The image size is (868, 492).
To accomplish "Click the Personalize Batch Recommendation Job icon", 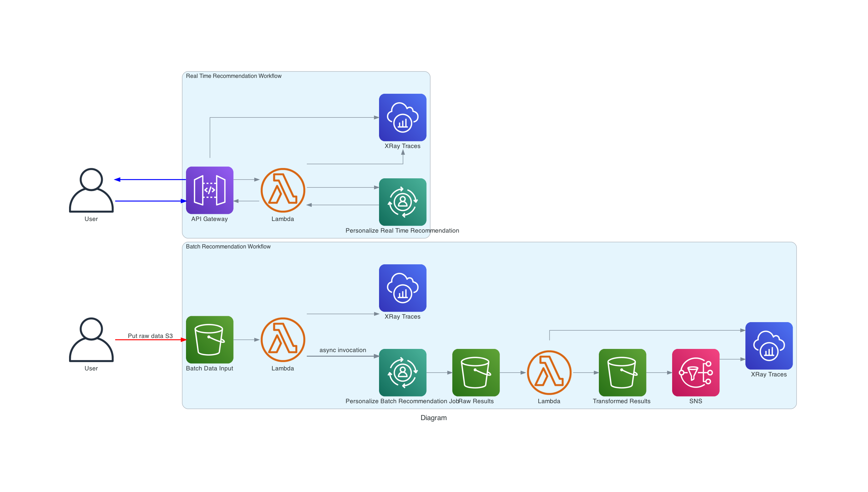I will coord(403,373).
